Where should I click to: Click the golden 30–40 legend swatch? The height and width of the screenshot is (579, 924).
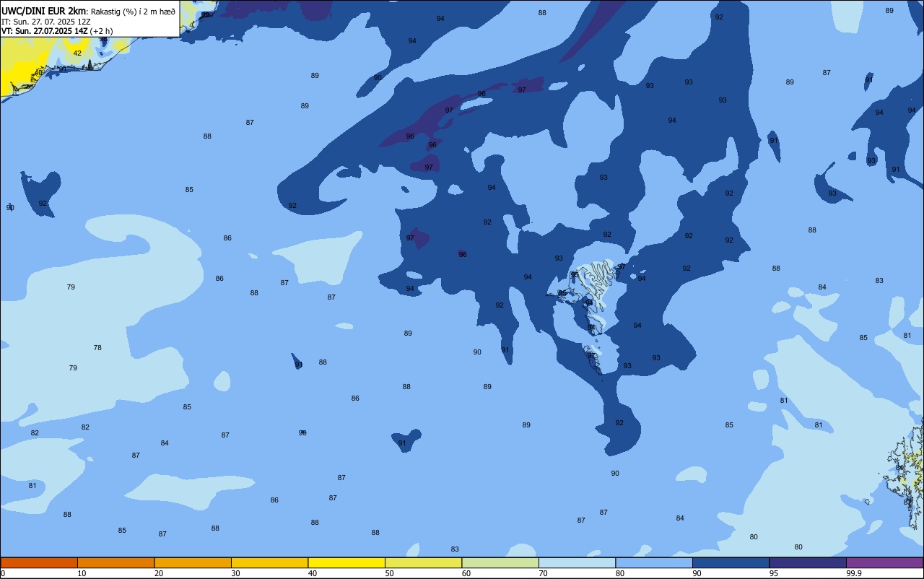(269, 562)
